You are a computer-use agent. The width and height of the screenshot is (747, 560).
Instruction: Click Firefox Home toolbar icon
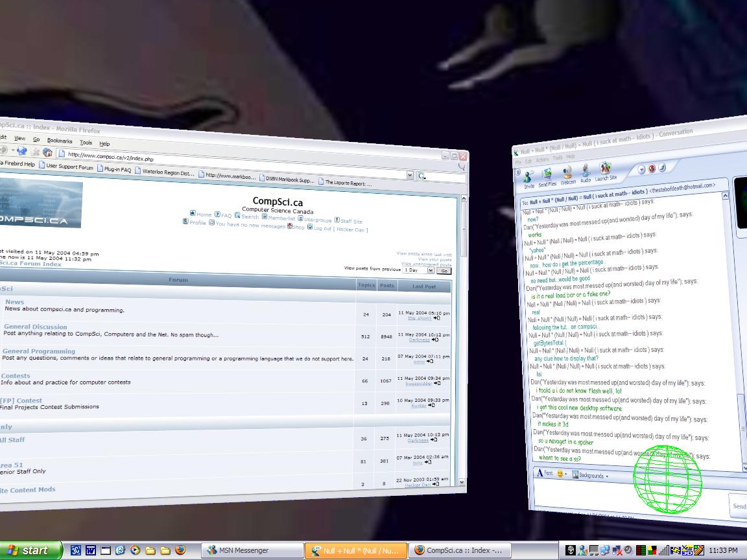pos(48,152)
